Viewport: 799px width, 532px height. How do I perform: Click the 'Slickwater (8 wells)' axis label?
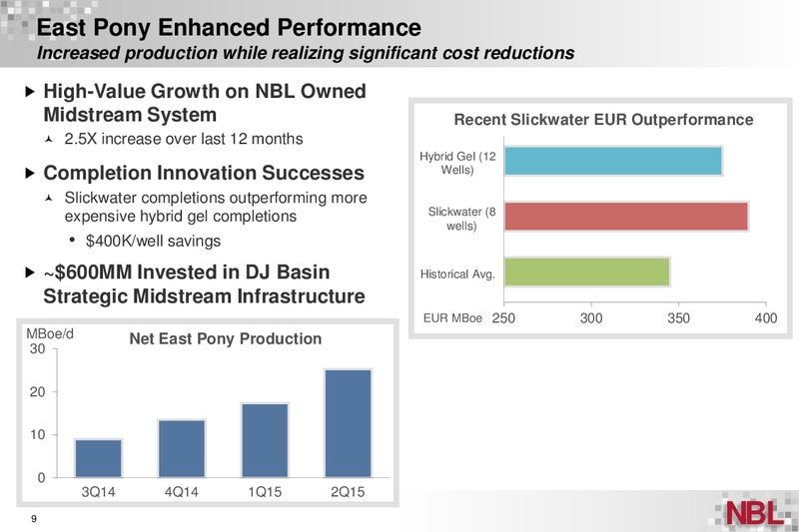[x=461, y=219]
